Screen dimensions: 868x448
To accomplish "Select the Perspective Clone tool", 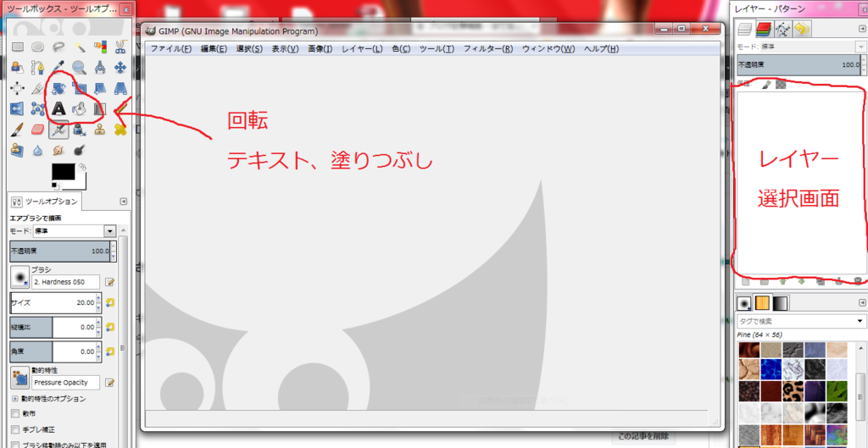I will tap(17, 149).
